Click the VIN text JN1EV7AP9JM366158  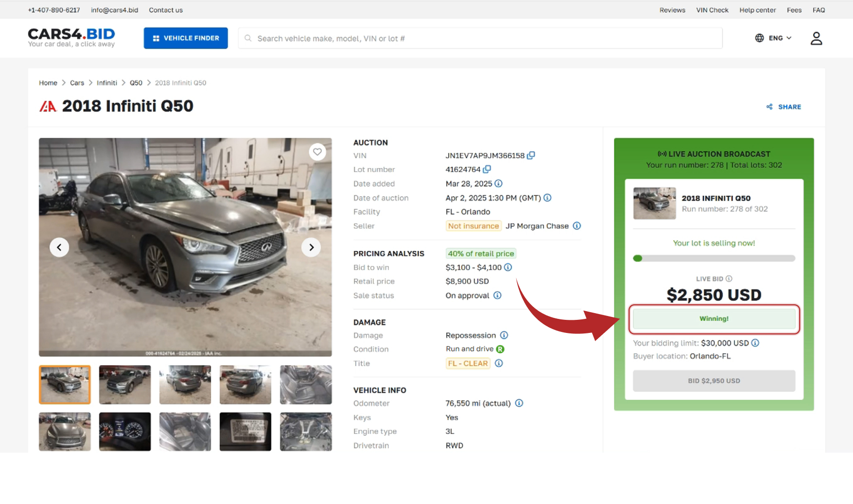coord(485,156)
